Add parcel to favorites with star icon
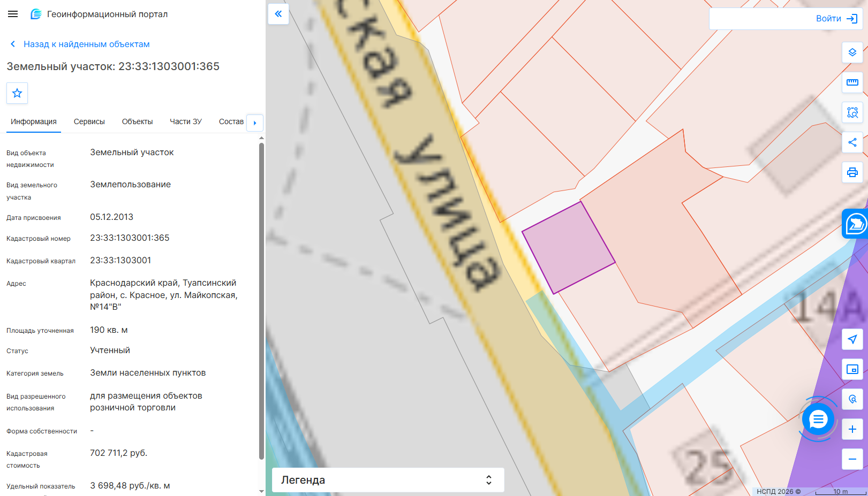This screenshot has width=868, height=496. (x=17, y=93)
